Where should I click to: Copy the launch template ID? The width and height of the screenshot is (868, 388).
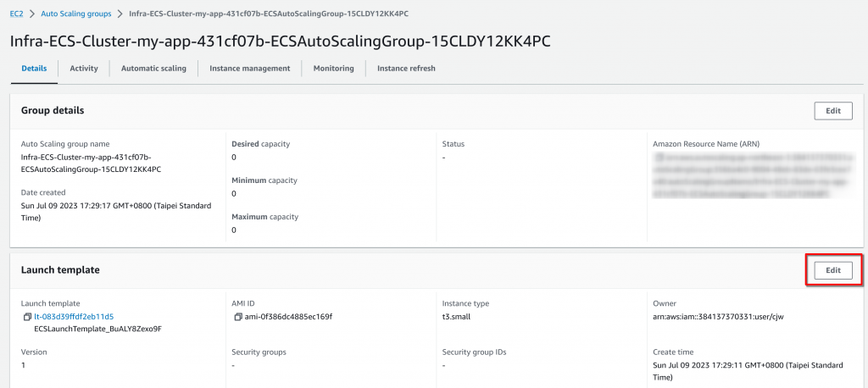click(x=27, y=317)
